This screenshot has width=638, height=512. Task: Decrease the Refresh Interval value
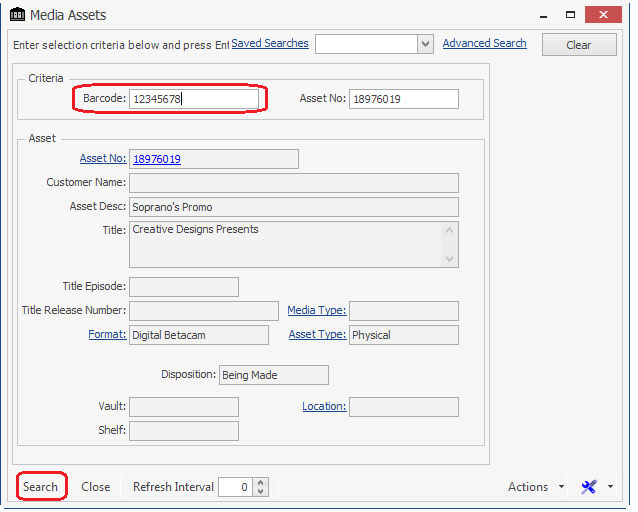pos(260,491)
